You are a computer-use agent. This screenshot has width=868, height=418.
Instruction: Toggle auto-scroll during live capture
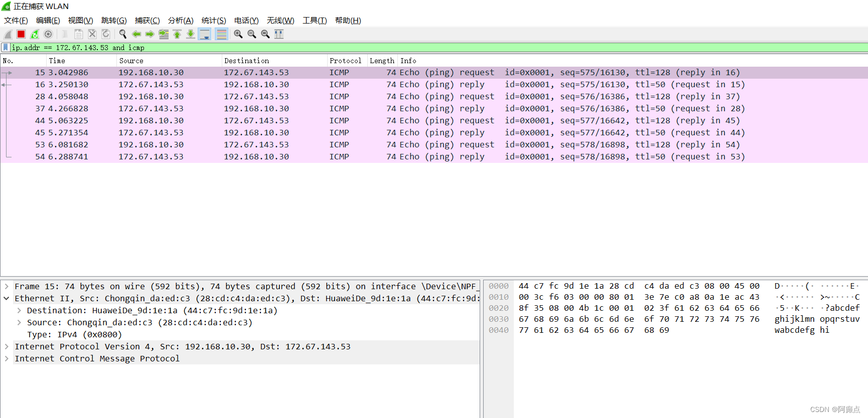(205, 34)
